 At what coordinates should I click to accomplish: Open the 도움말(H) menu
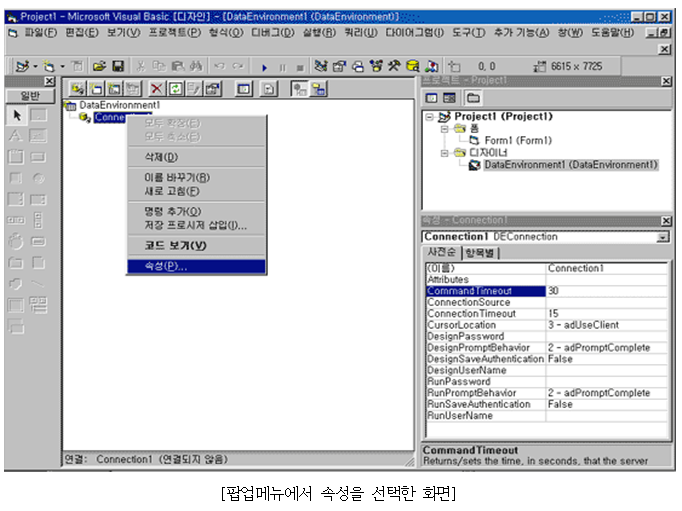[x=612, y=33]
